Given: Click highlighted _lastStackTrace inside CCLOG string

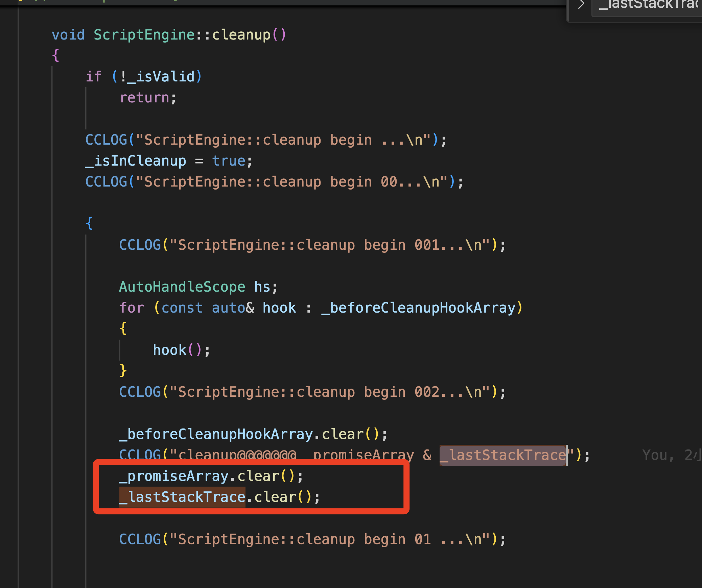Looking at the screenshot, I should [502, 455].
